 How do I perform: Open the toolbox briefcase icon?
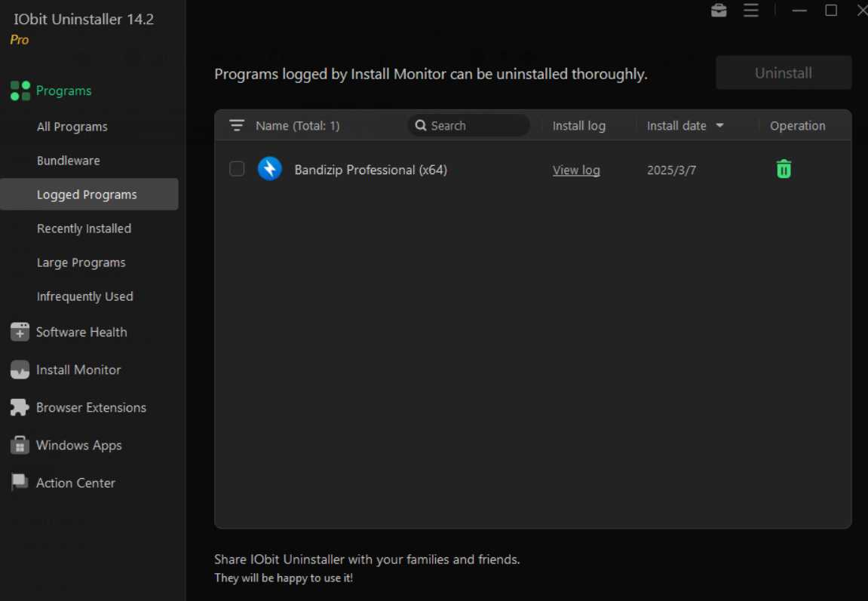point(719,11)
